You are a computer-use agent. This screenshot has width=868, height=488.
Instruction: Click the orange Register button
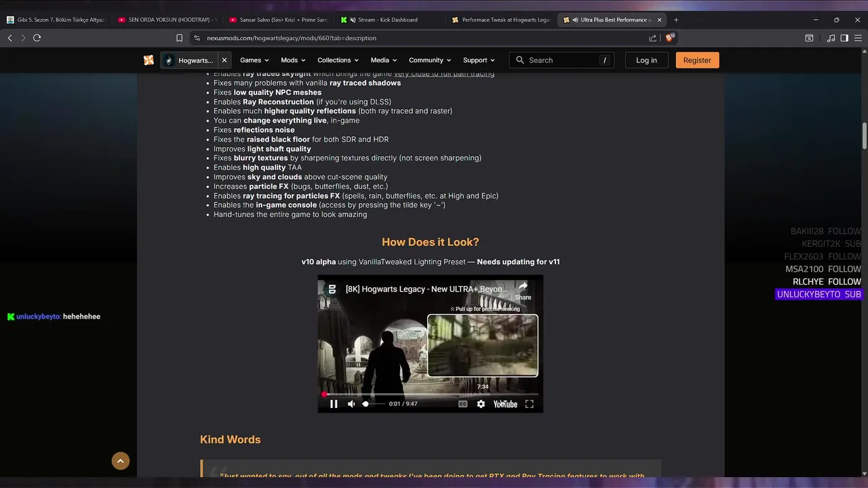(x=697, y=60)
